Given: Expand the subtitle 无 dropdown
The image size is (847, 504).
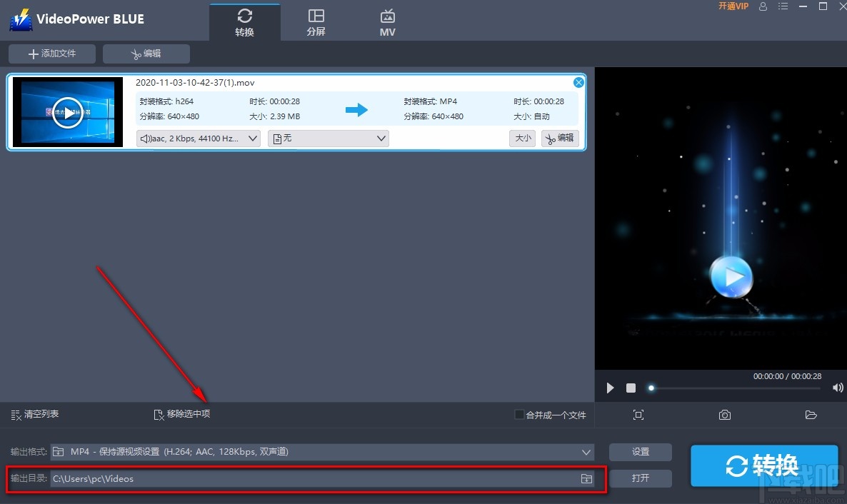Looking at the screenshot, I should pos(328,138).
